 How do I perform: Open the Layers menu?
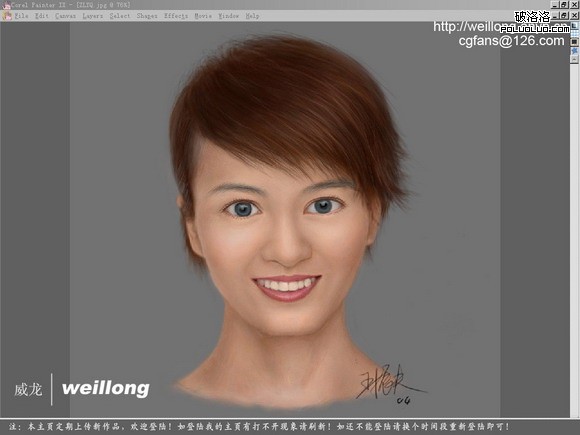click(92, 16)
